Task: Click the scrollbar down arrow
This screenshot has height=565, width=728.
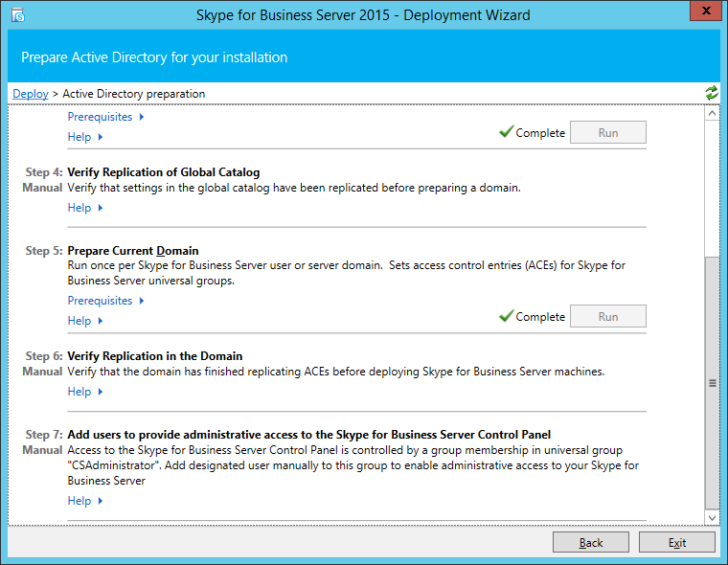Action: (x=712, y=517)
